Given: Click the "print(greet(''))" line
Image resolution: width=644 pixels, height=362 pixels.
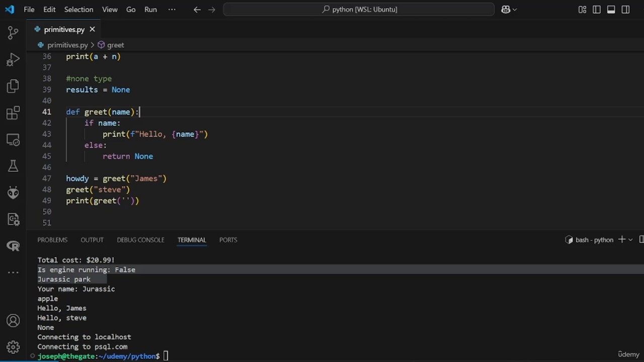Looking at the screenshot, I should (102, 201).
